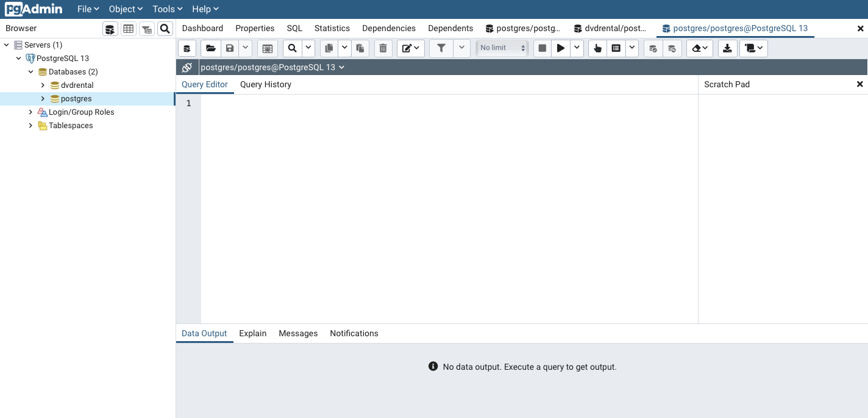Select the Data Output tab

(x=204, y=333)
